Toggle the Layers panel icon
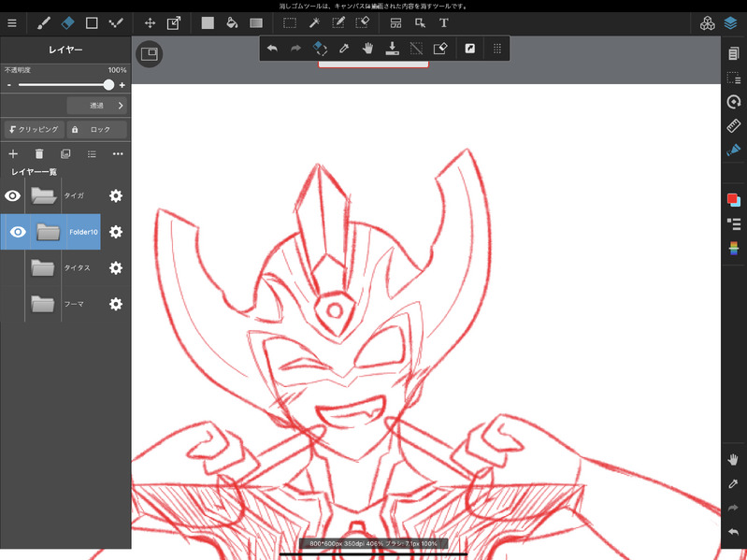 (731, 22)
